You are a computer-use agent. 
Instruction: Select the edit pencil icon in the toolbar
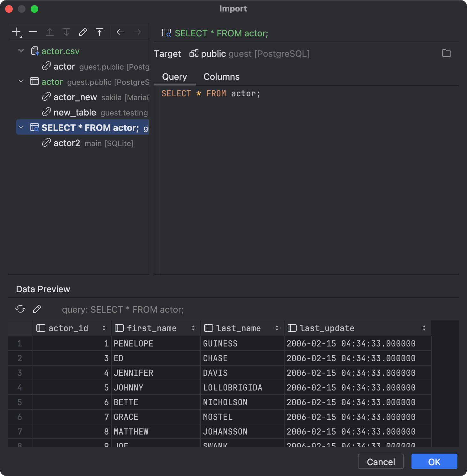pyautogui.click(x=83, y=32)
